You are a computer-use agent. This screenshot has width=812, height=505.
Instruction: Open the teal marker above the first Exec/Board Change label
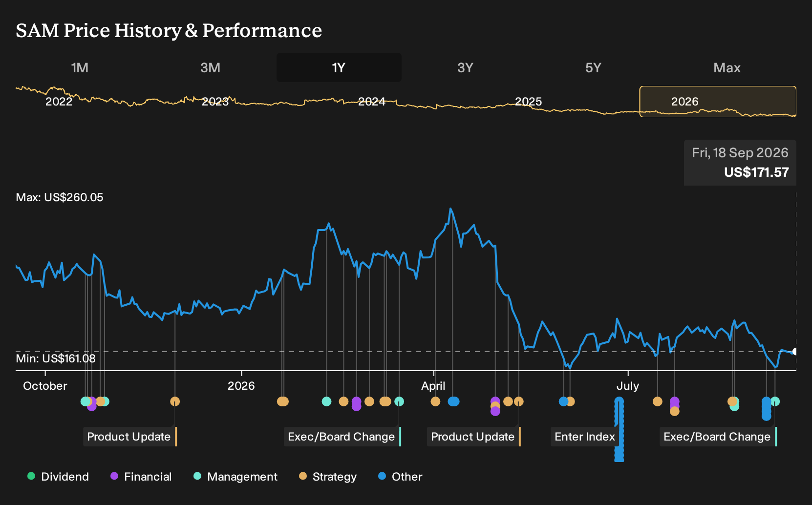click(399, 401)
